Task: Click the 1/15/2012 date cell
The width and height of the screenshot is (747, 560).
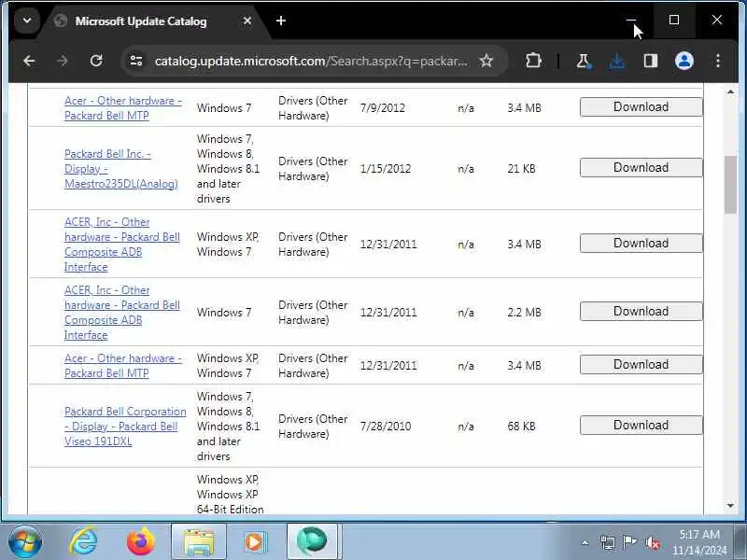Action: click(386, 169)
